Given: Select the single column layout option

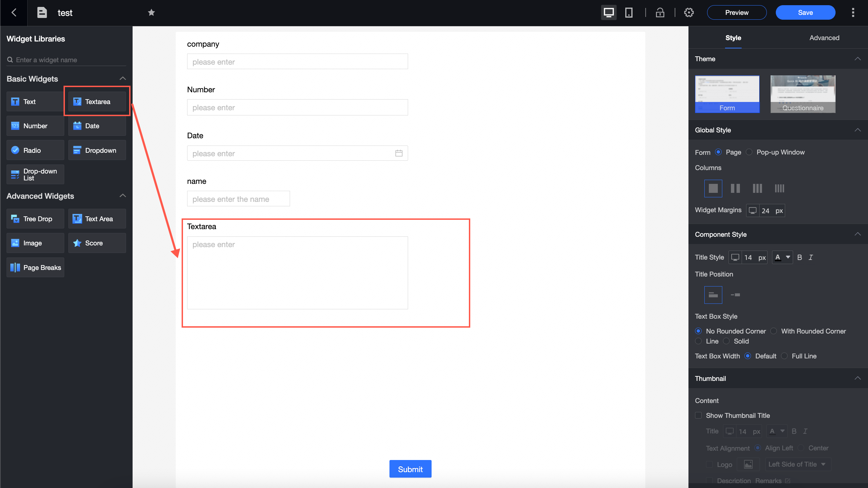Looking at the screenshot, I should pyautogui.click(x=713, y=188).
